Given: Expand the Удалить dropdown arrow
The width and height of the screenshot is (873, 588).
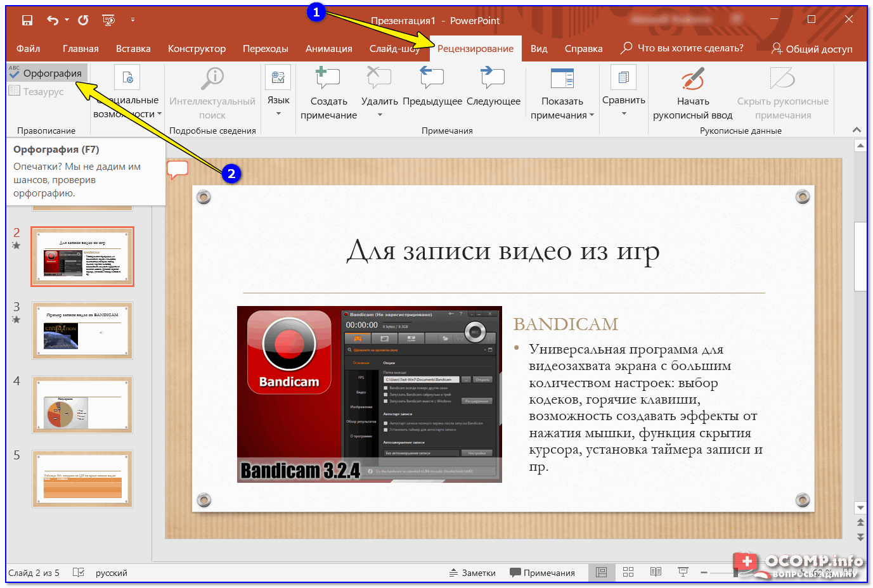Looking at the screenshot, I should coord(380,115).
